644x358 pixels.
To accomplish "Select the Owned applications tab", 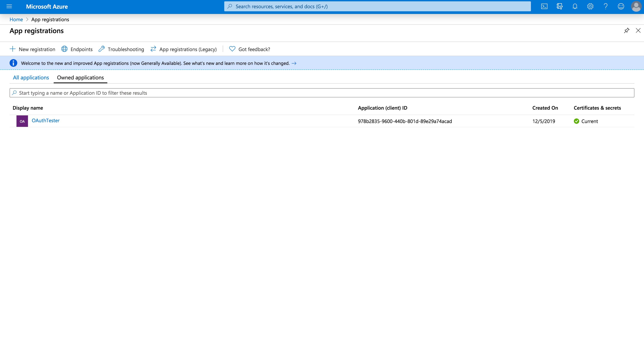I will pyautogui.click(x=80, y=77).
